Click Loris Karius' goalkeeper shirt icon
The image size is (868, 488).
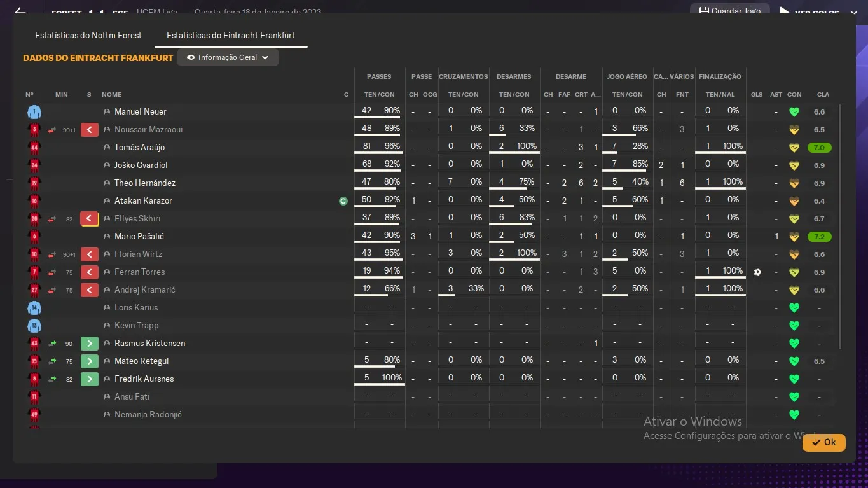[34, 308]
